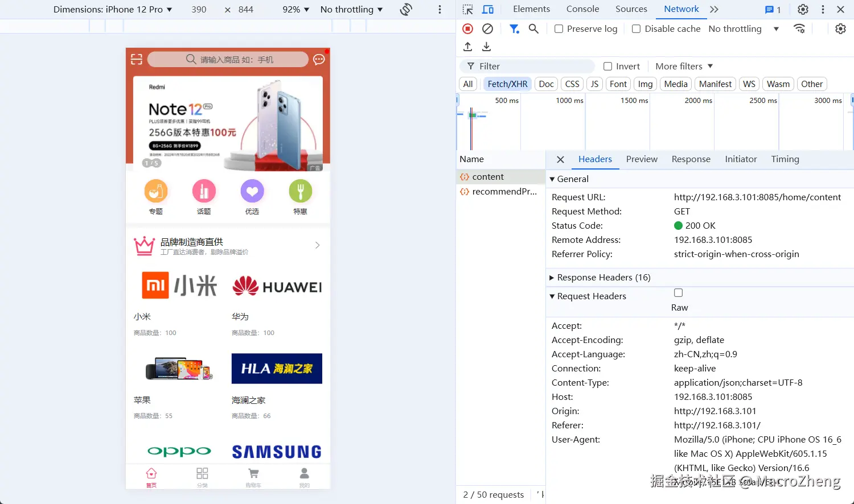The image size is (854, 504).
Task: Switch to the Sources tab
Action: (631, 9)
